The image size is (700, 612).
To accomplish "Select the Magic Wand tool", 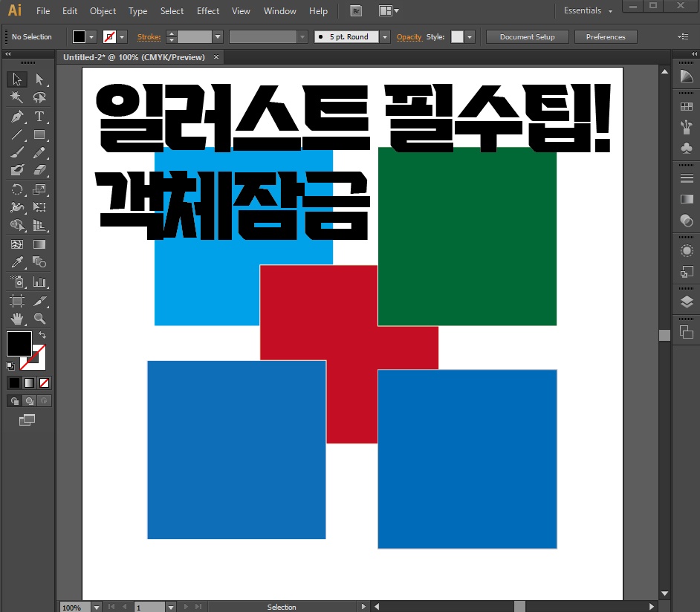I will pyautogui.click(x=17, y=97).
